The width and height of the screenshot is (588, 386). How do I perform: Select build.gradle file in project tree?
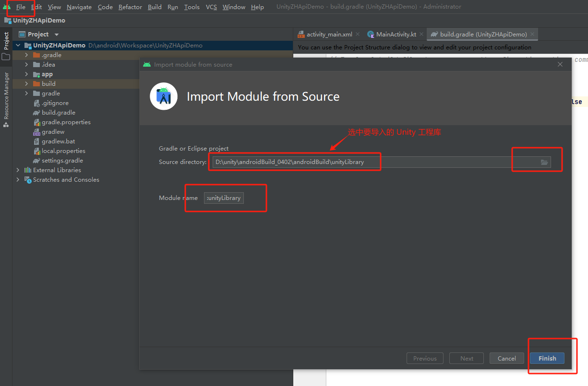coord(59,113)
